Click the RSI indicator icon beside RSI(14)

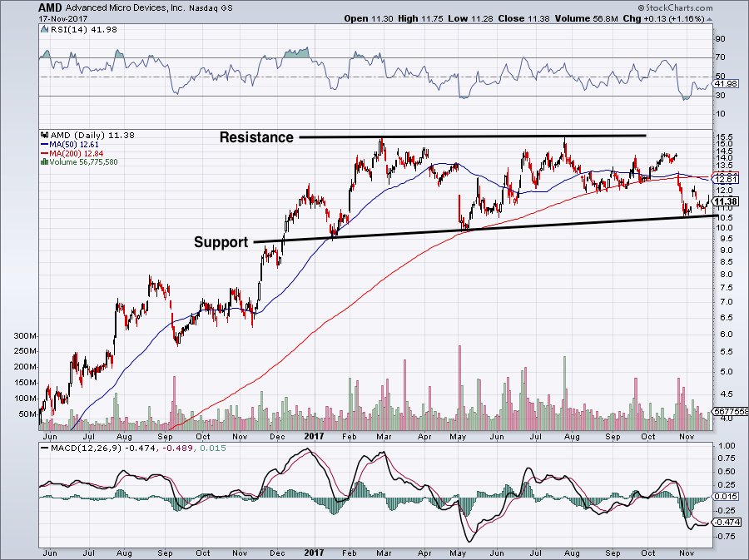coord(45,30)
